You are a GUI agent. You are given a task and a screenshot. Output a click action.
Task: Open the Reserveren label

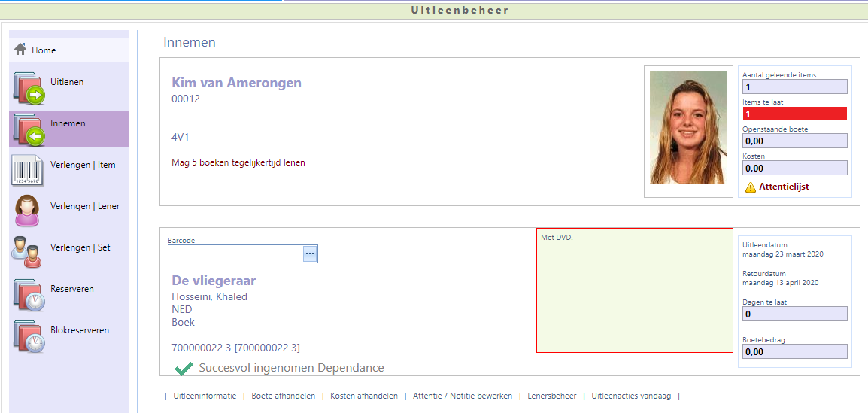tap(72, 289)
